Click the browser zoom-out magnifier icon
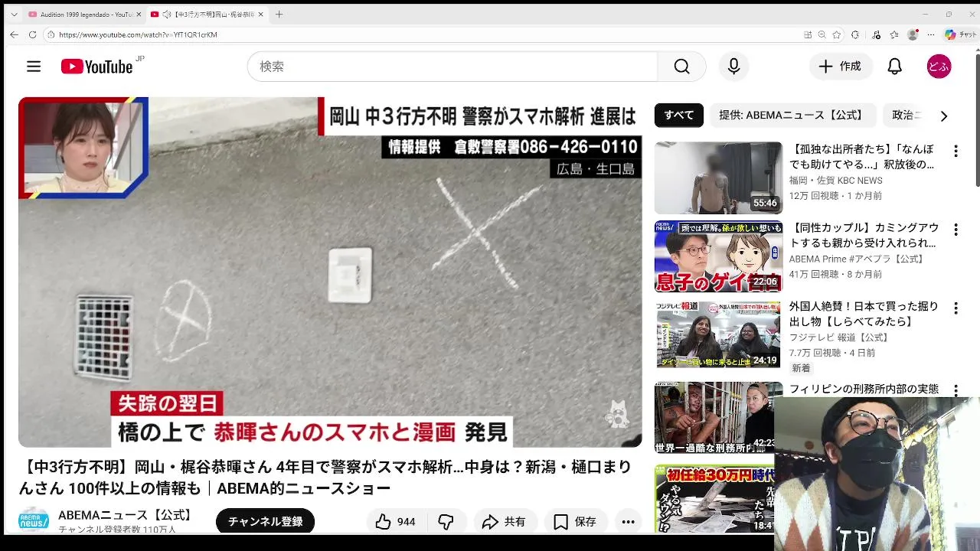This screenshot has width=980, height=551. pos(822,34)
